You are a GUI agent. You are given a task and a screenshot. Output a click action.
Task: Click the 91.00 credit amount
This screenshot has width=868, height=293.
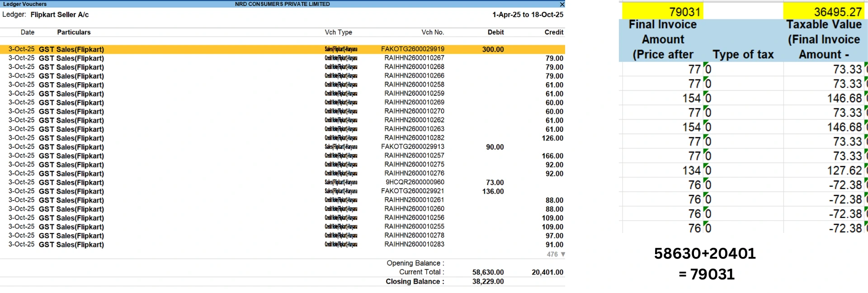pos(554,245)
